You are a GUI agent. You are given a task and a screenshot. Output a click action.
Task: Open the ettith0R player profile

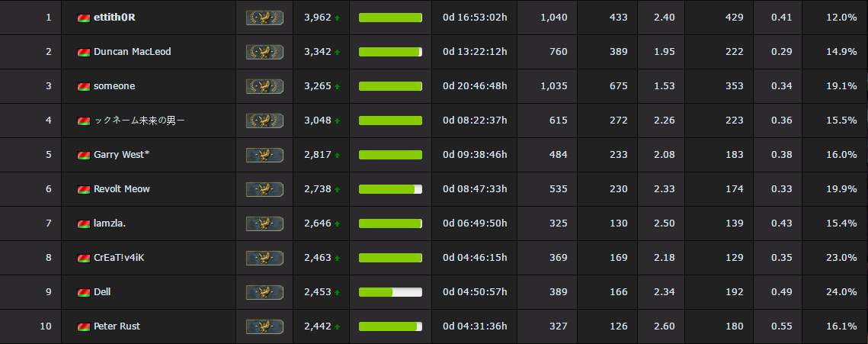[x=114, y=18]
